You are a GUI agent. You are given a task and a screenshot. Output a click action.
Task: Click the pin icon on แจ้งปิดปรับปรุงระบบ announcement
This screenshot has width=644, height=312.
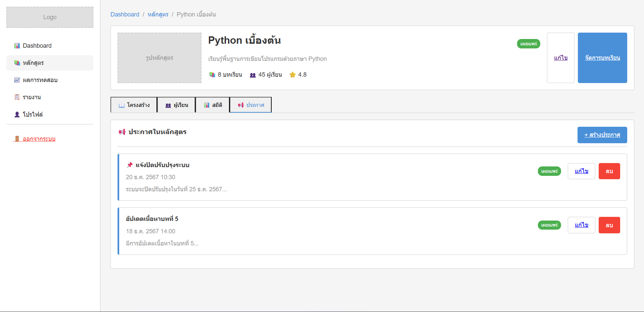point(130,165)
